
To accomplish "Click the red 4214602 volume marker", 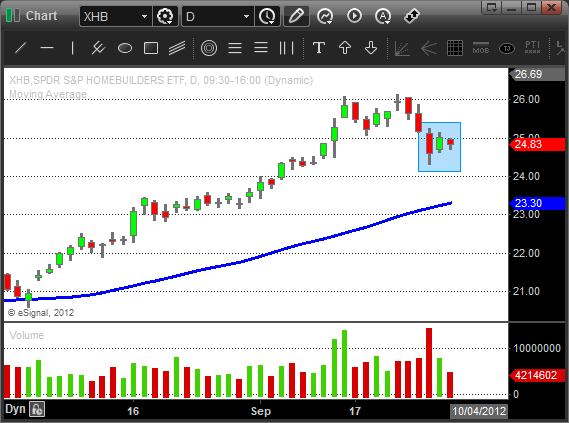I will [x=537, y=375].
